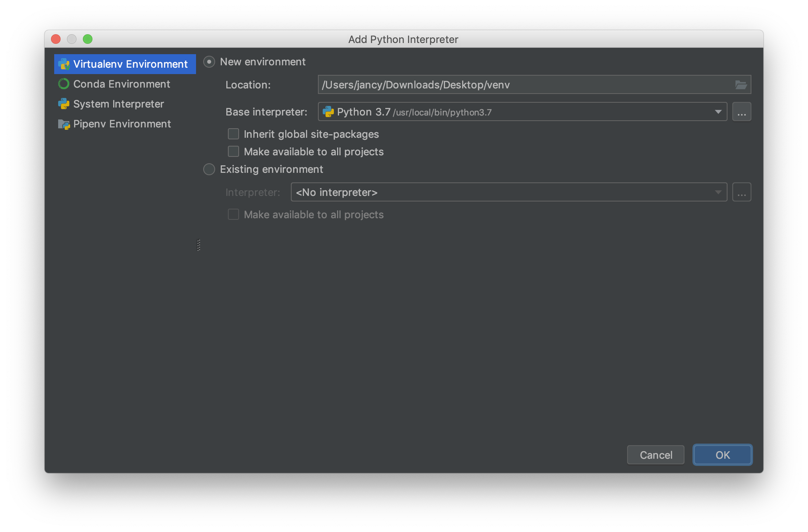Browse for existing interpreter with ellipsis button
Screen dimensions: 808x532
(x=741, y=192)
